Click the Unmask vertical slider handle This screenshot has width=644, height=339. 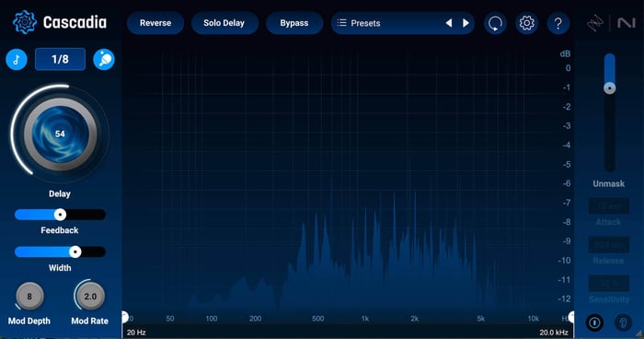(x=609, y=88)
